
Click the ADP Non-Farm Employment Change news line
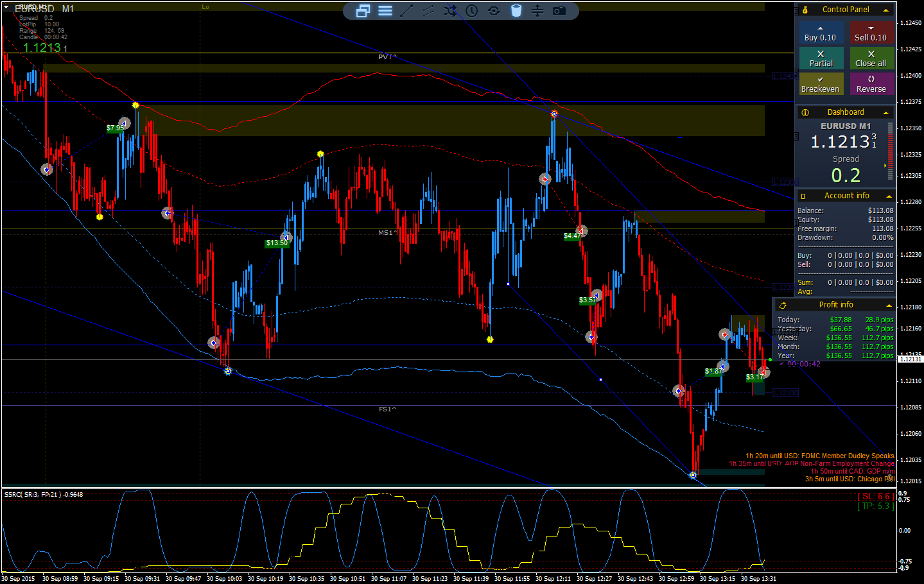pyautogui.click(x=812, y=464)
